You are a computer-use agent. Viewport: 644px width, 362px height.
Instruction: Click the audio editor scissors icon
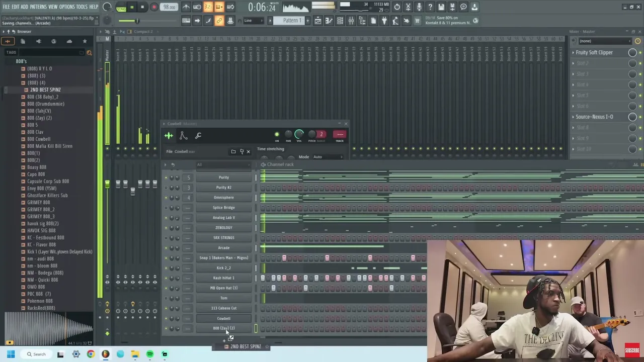pyautogui.click(x=408, y=7)
